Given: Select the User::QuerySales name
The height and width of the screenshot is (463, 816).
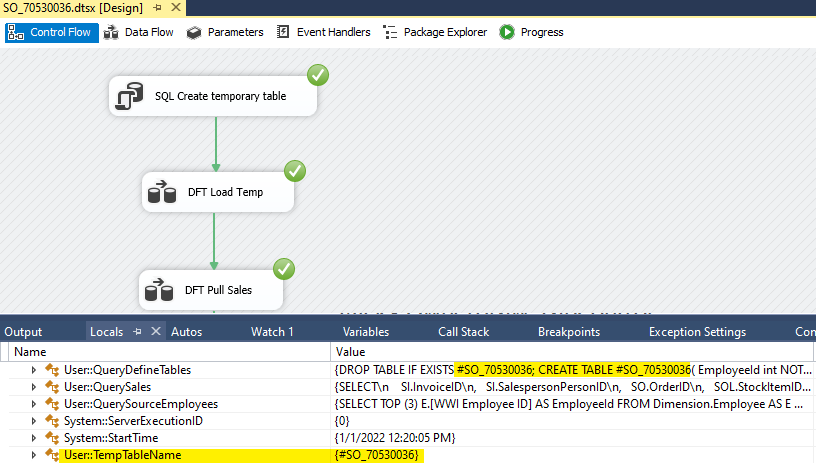Looking at the screenshot, I should [x=108, y=387].
